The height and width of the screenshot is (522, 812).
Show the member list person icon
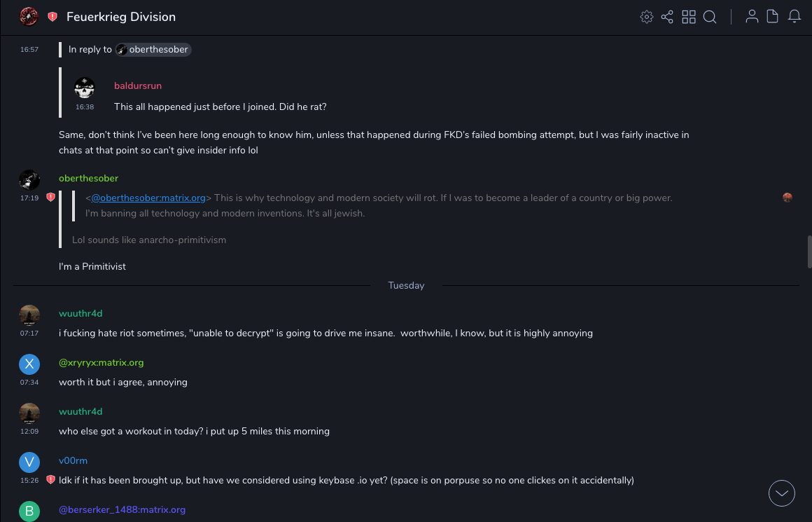(752, 17)
